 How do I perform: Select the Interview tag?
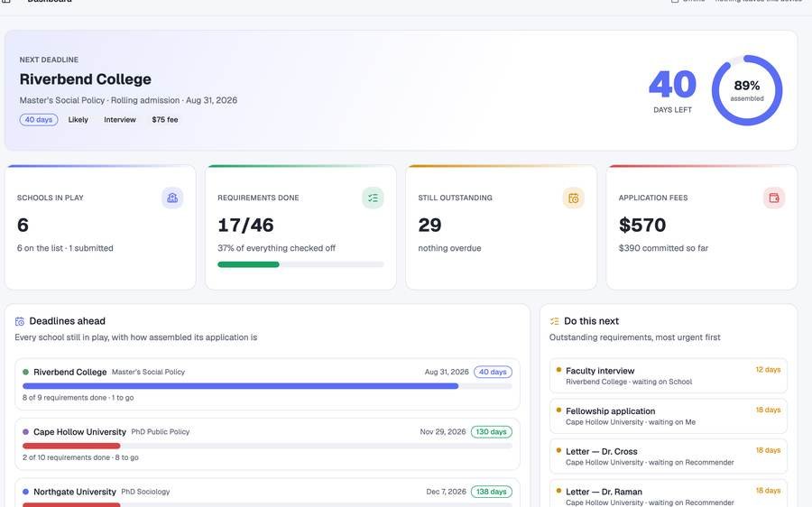120,120
